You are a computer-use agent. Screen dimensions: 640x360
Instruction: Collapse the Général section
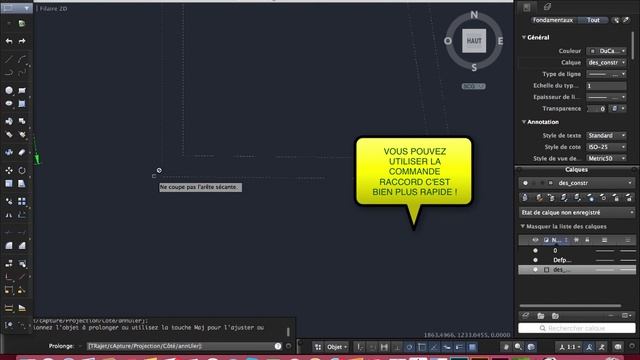524,37
